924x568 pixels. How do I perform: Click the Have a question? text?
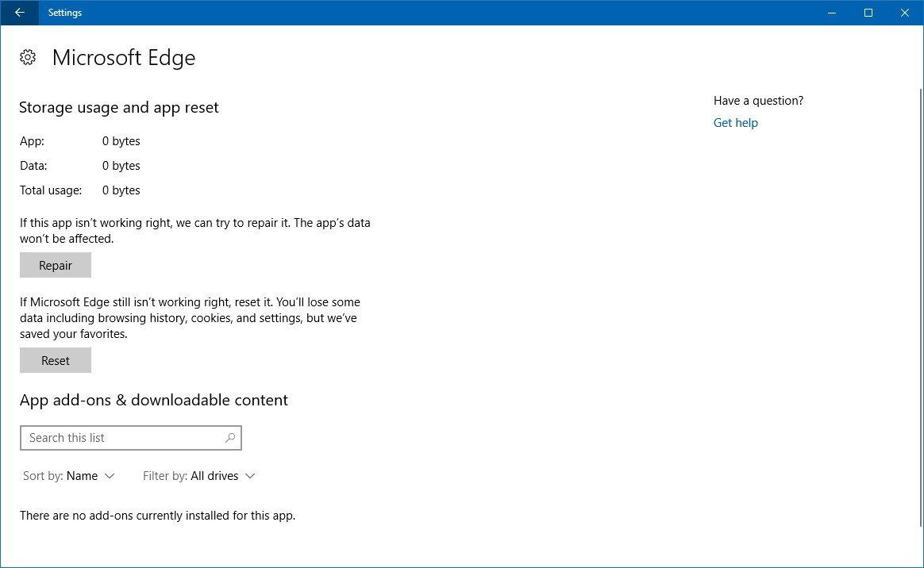758,100
